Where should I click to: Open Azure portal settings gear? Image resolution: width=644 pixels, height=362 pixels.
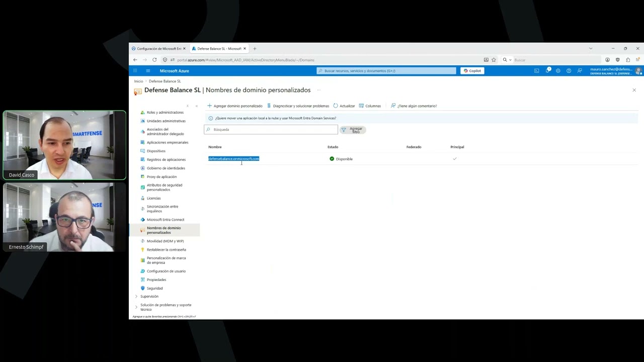coord(558,71)
